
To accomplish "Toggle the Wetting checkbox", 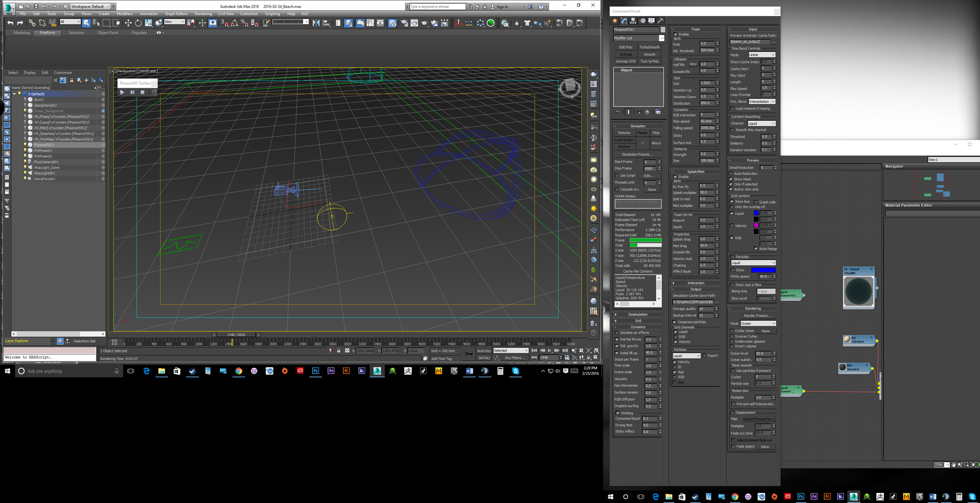I will click(618, 413).
